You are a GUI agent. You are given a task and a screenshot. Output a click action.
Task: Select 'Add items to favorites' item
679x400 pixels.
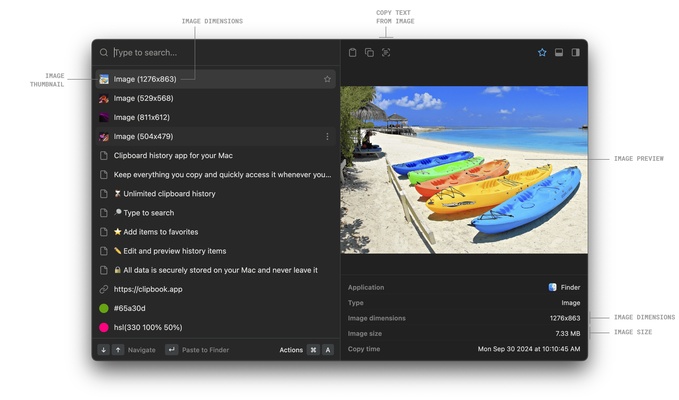point(216,232)
